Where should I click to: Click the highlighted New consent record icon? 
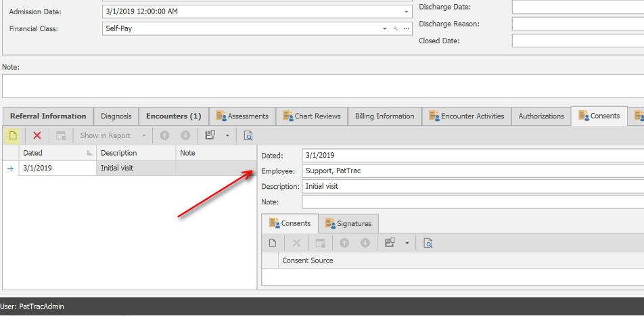tap(12, 135)
